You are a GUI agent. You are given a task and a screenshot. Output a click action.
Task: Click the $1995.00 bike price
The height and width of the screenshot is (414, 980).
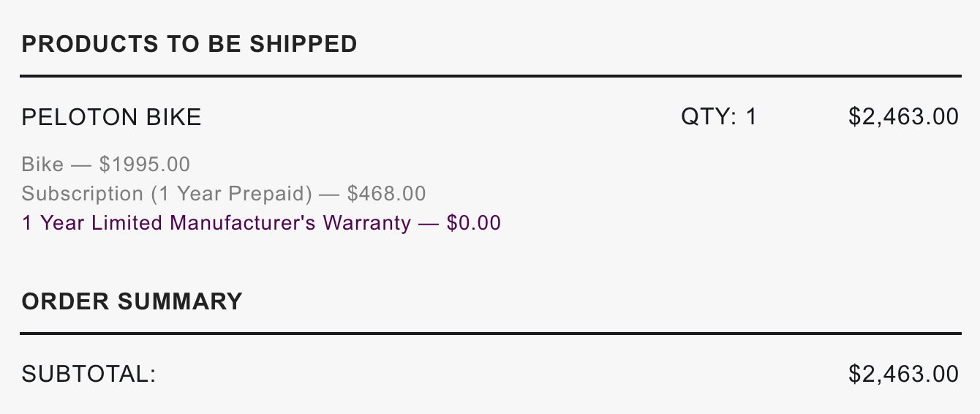145,165
